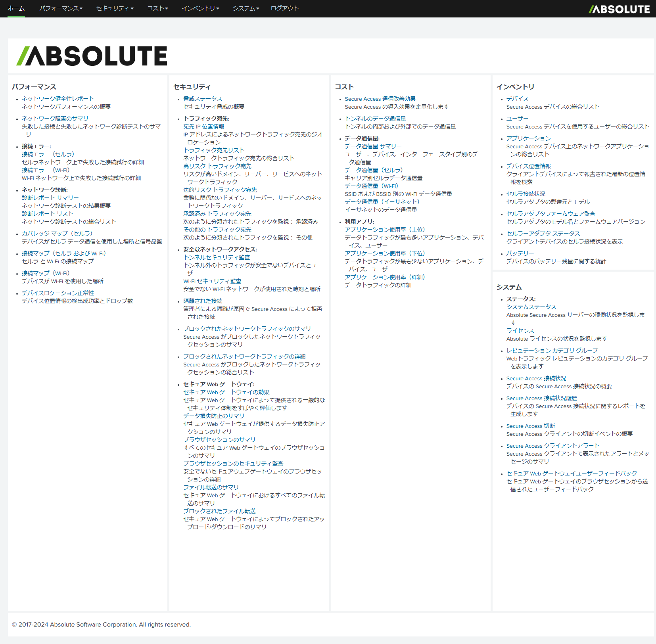Viewport: 656px width, 644px height.
Task: Open 高リスク トラフィック宛先 link
Action: [217, 166]
